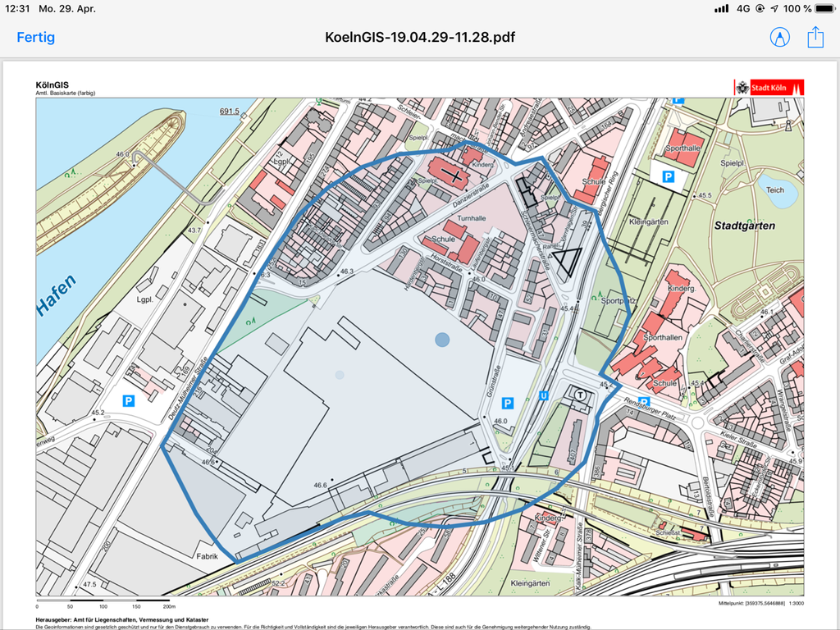The width and height of the screenshot is (840, 630).
Task: Tap the Share icon to export the PDF
Action: pyautogui.click(x=815, y=37)
